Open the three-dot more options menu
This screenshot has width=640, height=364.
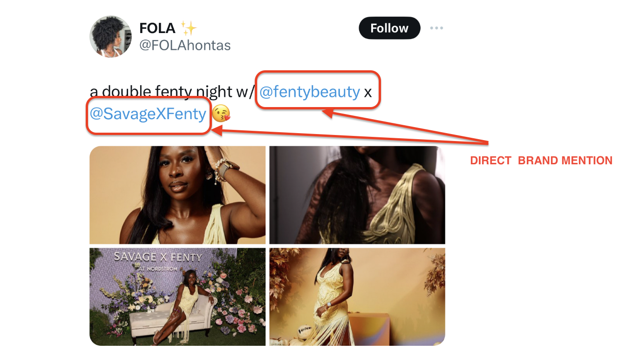[x=436, y=28]
